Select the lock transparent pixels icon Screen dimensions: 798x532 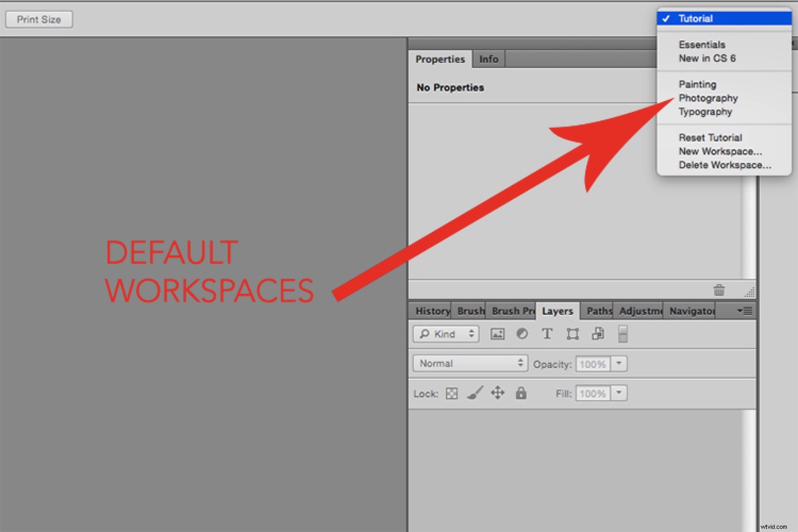tap(451, 393)
